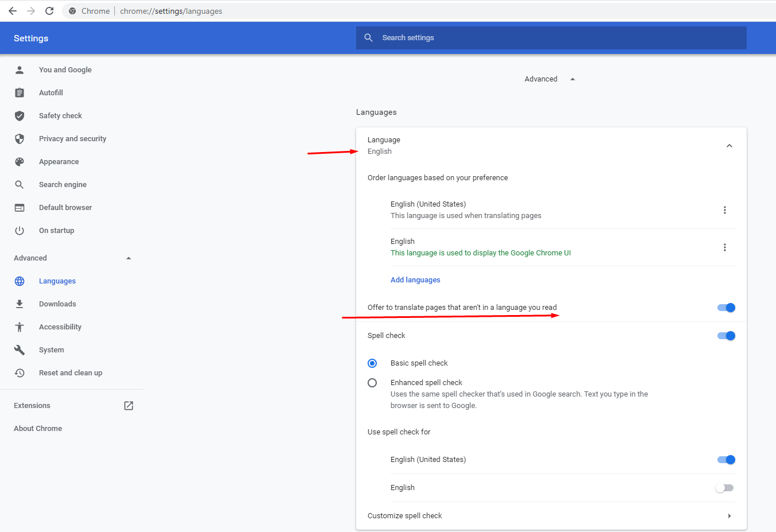Reload the page with refresh icon
This screenshot has height=532, width=776.
(x=49, y=11)
